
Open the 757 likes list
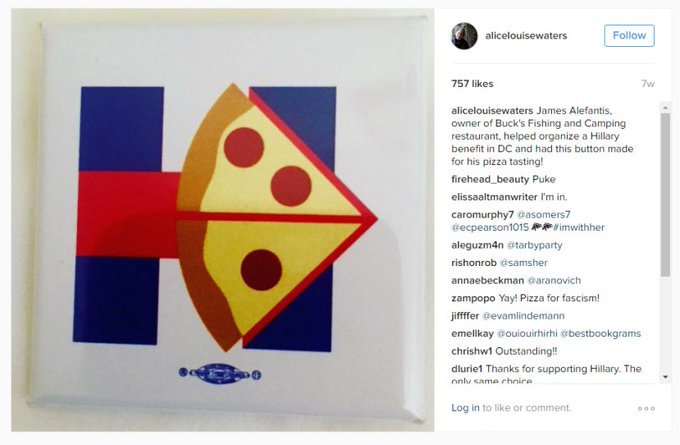tap(472, 84)
